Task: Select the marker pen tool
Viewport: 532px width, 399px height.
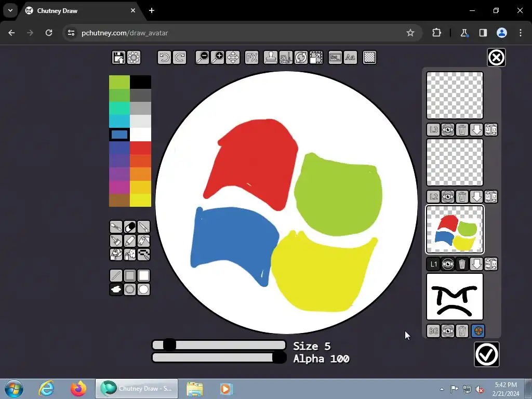Action: pos(130,241)
